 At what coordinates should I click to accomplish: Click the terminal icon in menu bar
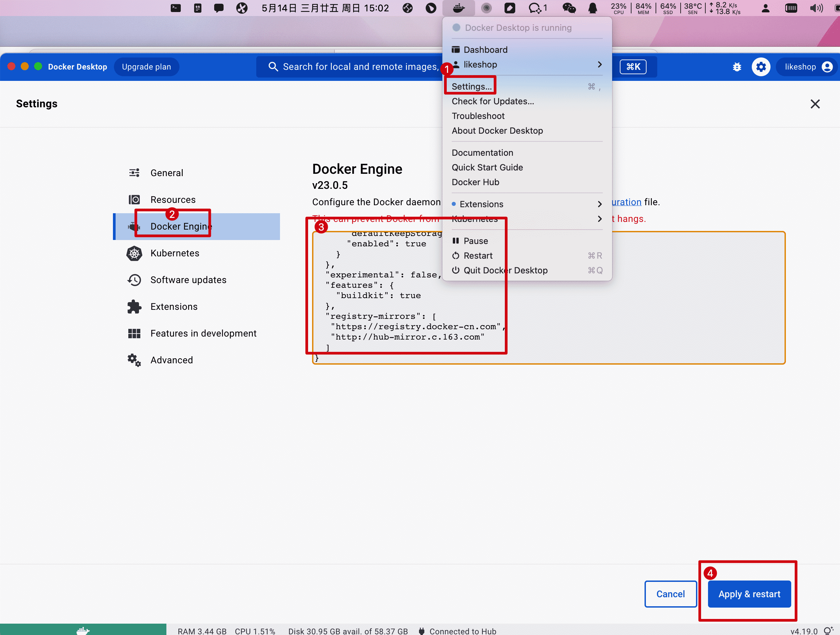(175, 8)
